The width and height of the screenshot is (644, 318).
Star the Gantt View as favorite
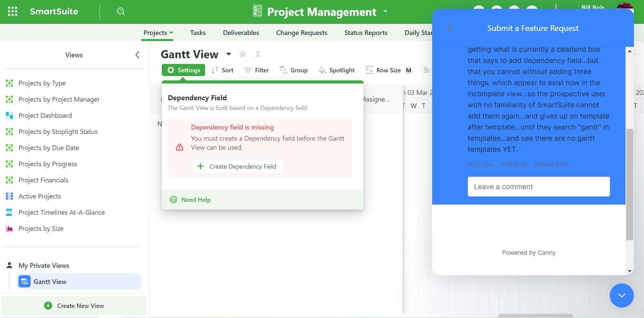pos(243,54)
